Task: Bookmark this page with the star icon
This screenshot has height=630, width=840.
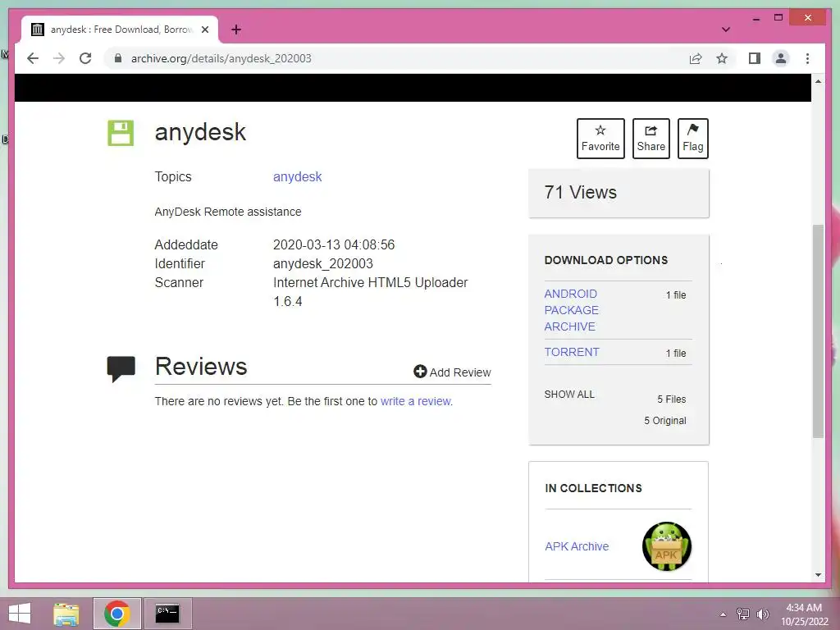Action: [x=722, y=58]
